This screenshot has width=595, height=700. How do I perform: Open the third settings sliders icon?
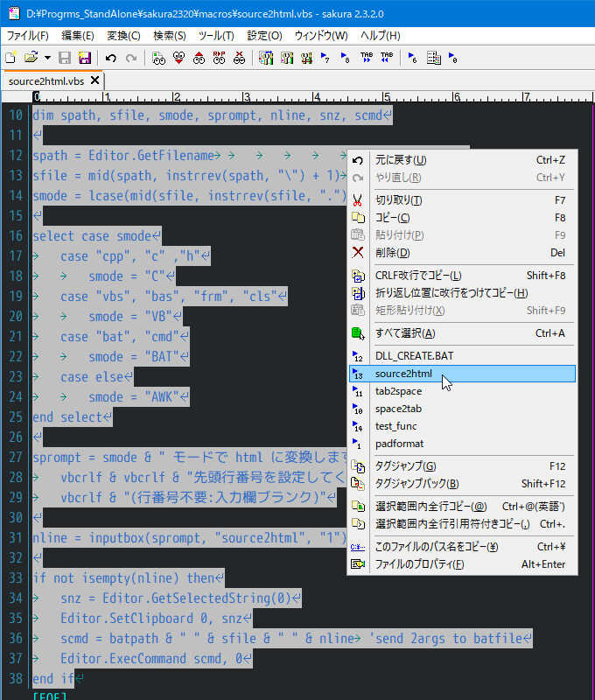click(306, 58)
